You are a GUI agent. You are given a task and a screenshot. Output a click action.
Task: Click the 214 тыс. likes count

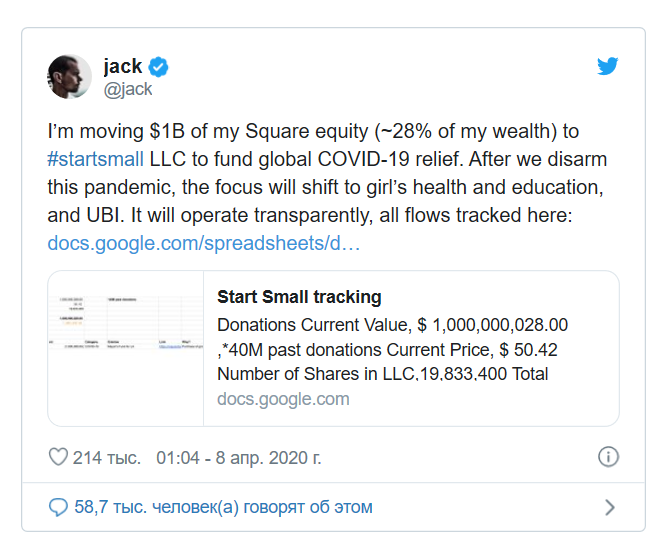point(106,458)
